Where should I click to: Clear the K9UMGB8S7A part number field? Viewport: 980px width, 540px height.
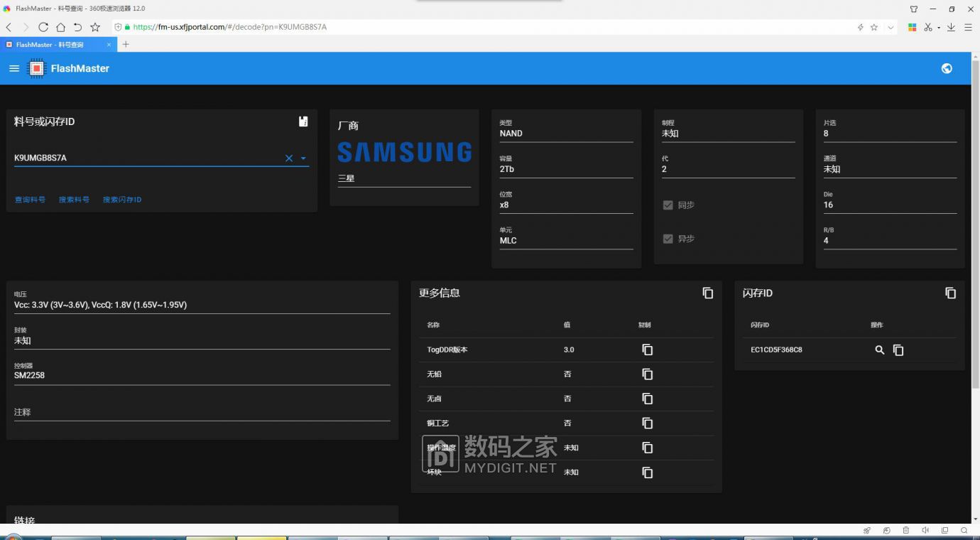289,158
